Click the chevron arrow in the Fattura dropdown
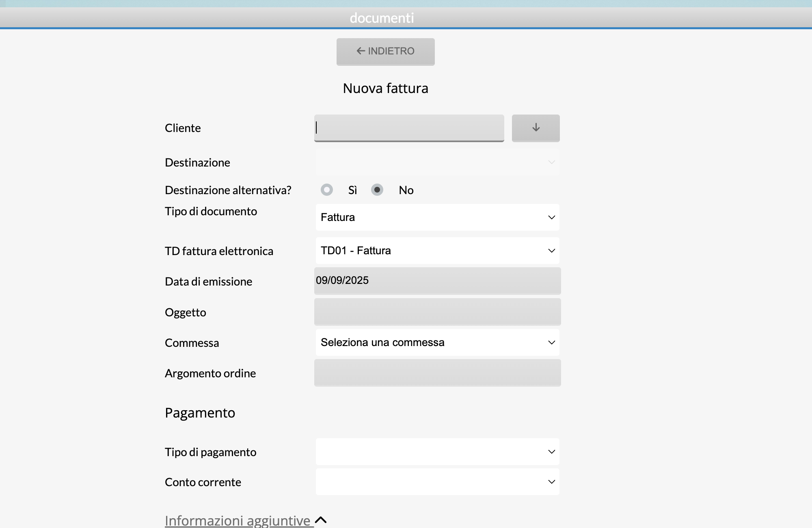This screenshot has height=528, width=812. pos(551,217)
